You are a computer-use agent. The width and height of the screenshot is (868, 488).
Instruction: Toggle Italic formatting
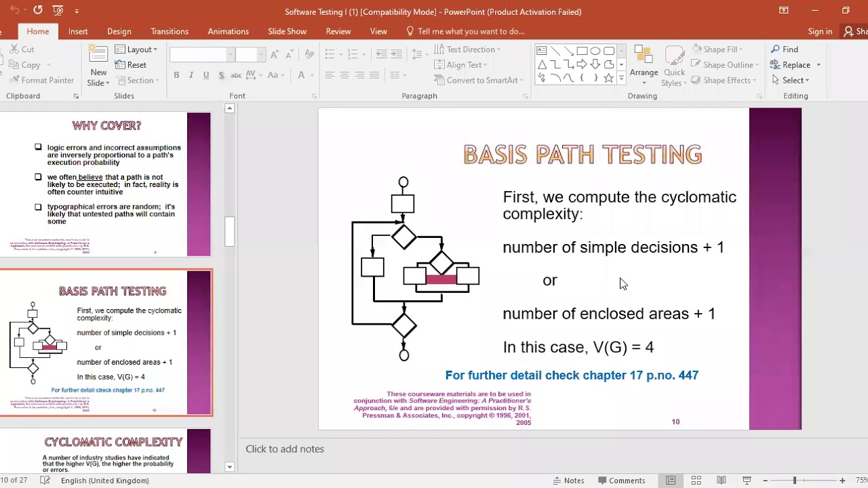click(x=191, y=75)
